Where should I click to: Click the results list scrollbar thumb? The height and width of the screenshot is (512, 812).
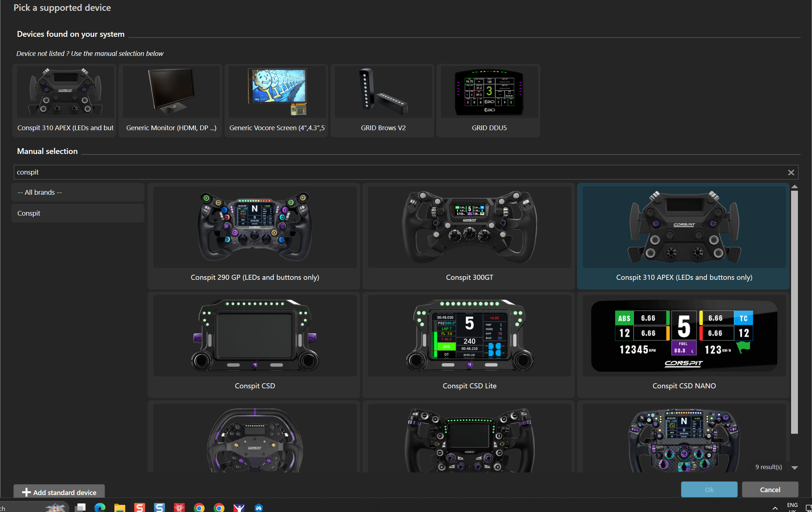coord(794,312)
